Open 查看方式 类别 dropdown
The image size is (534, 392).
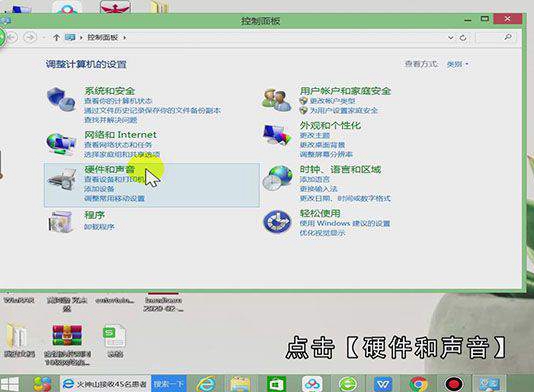(458, 64)
